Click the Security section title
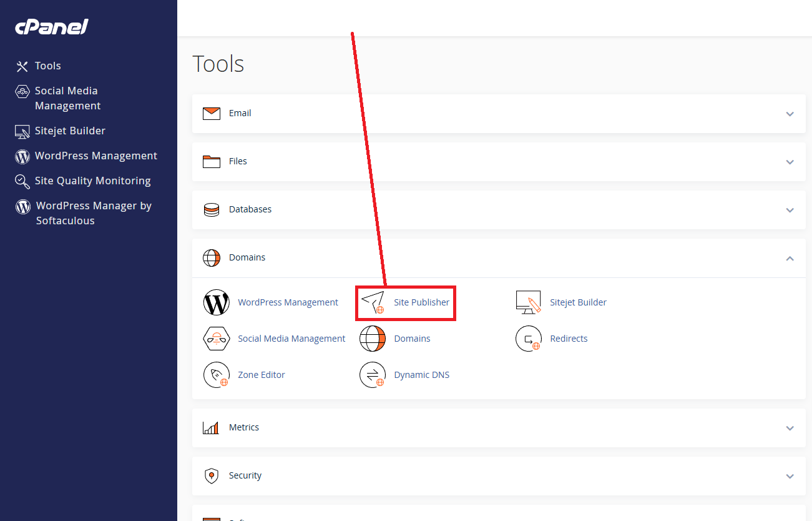This screenshot has width=812, height=521. pyautogui.click(x=245, y=475)
